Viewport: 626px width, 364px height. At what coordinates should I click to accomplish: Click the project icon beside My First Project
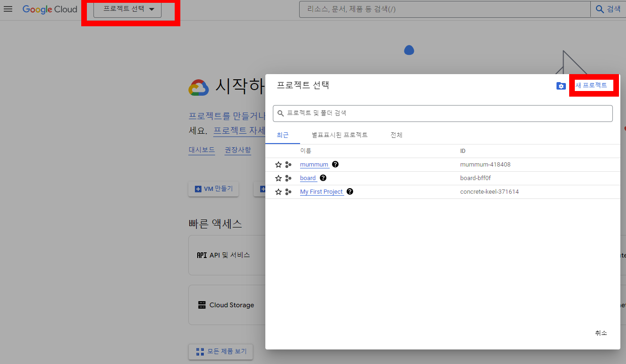tap(288, 192)
